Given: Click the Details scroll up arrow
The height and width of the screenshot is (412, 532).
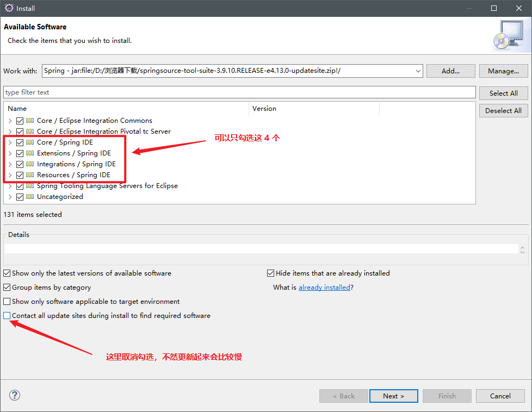Looking at the screenshot, I should 523,247.
